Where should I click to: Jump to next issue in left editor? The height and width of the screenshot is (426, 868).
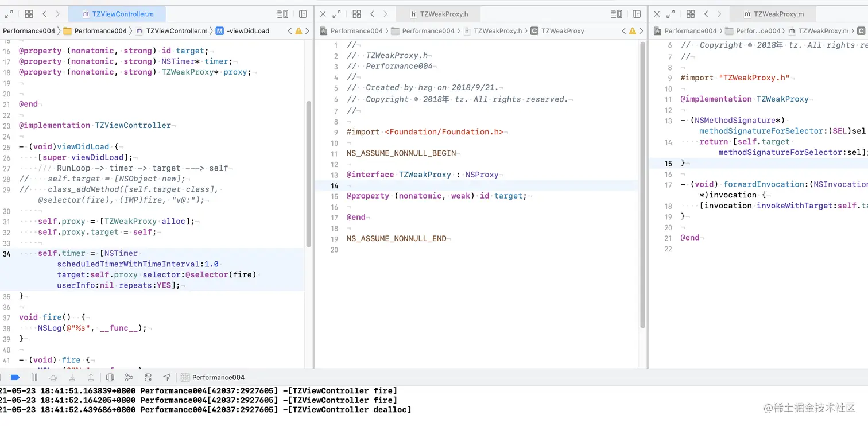[x=307, y=31]
